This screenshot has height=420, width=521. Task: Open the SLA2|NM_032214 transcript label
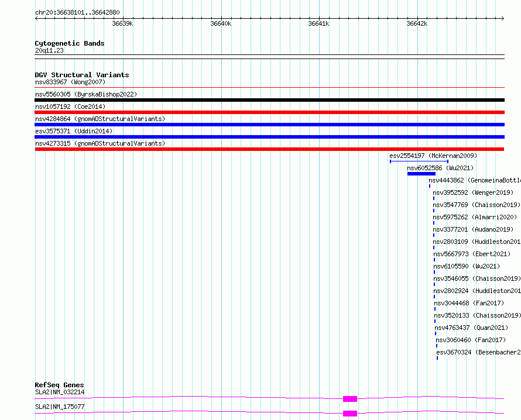point(60,392)
